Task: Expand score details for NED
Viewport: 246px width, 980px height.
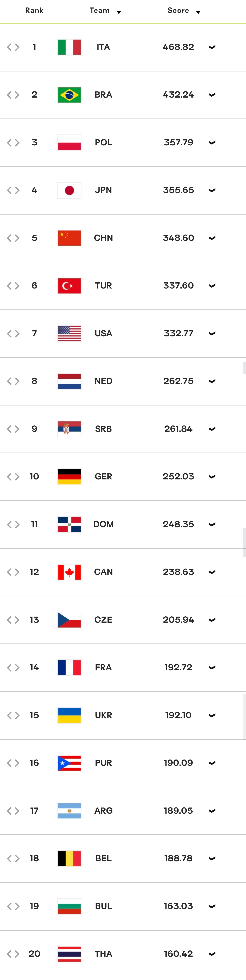Action: [x=213, y=381]
